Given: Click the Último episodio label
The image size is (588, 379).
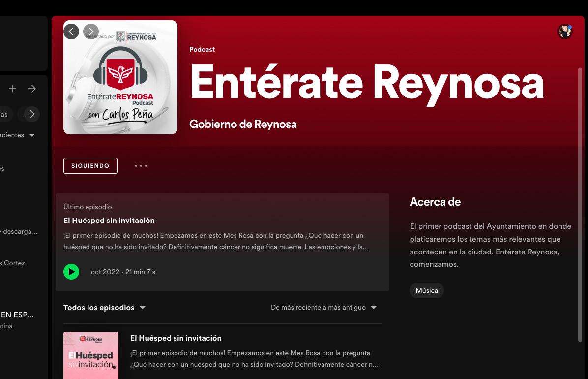Looking at the screenshot, I should click(88, 207).
